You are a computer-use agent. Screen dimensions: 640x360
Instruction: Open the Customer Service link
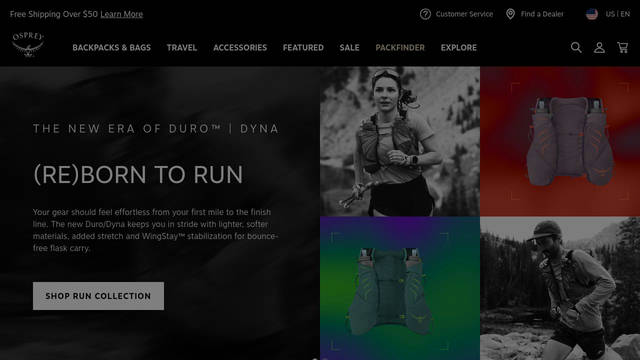[464, 14]
